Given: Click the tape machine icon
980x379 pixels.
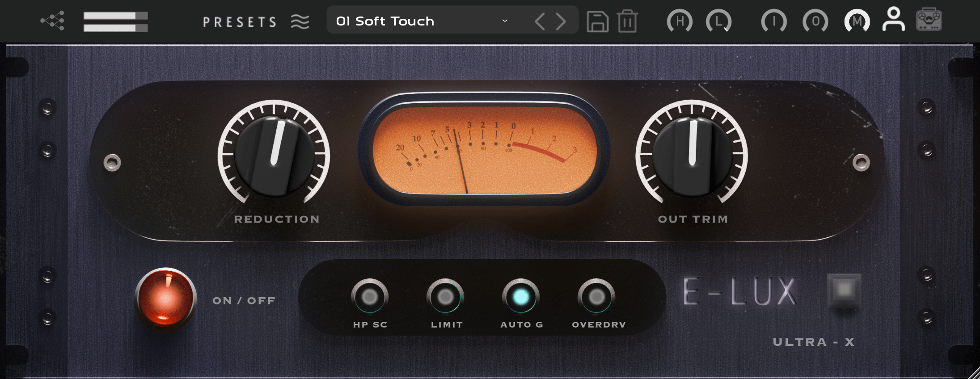Looking at the screenshot, I should [929, 20].
